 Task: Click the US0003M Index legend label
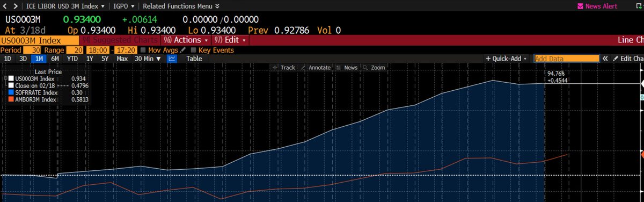[35, 78]
